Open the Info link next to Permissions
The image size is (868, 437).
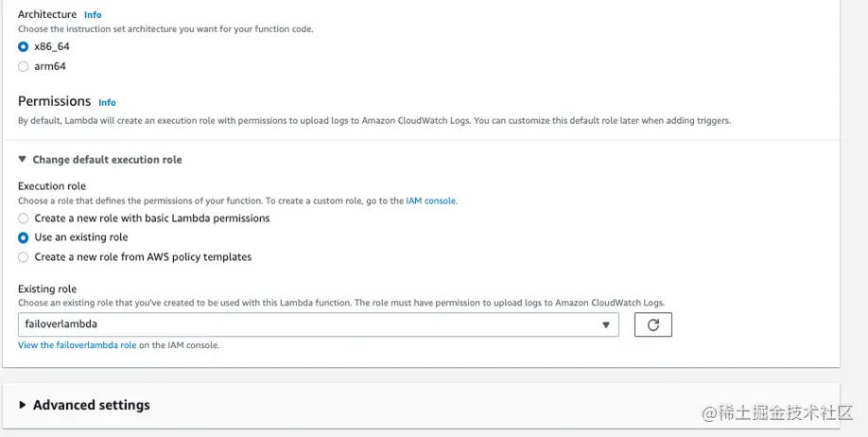click(107, 102)
